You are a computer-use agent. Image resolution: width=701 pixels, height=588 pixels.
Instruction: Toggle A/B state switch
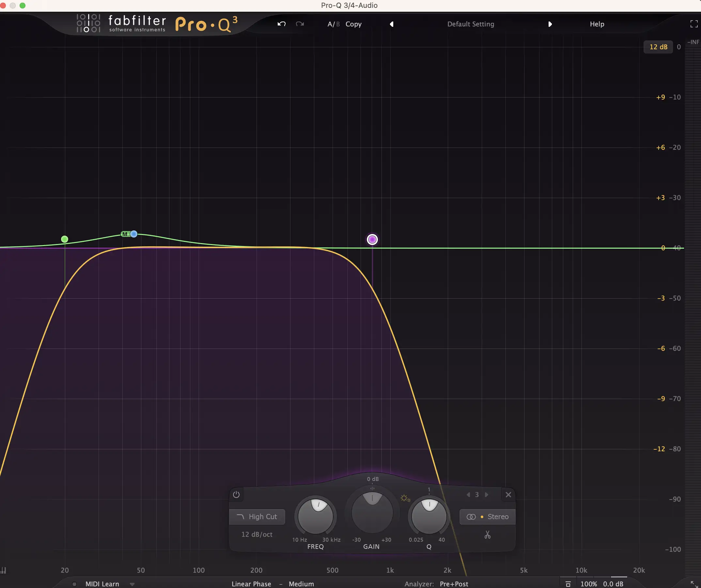(333, 24)
